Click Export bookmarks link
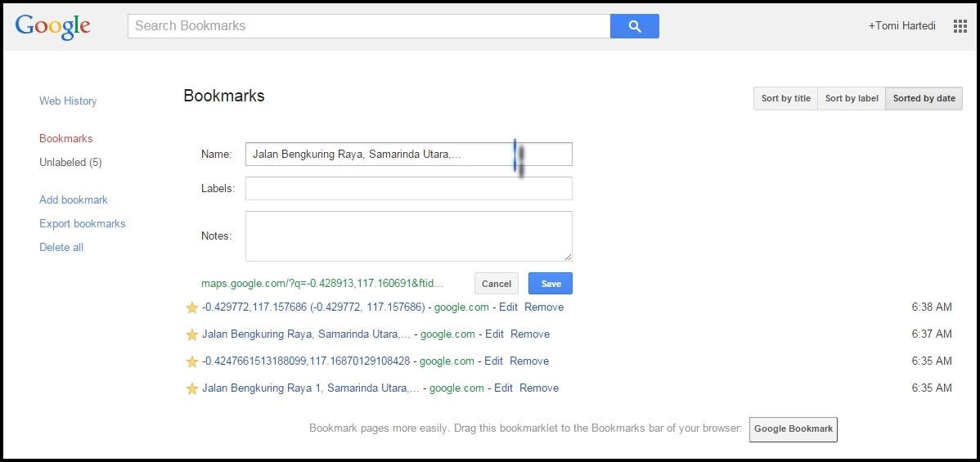 click(83, 224)
